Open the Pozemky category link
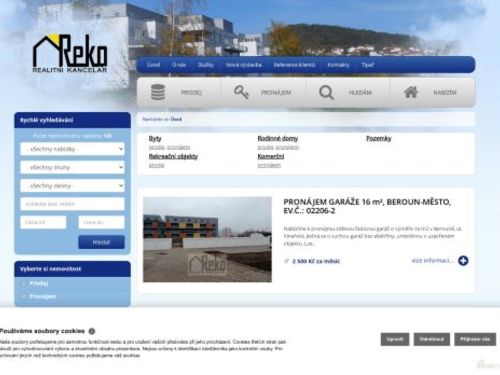The width and height of the screenshot is (500, 375). [379, 138]
